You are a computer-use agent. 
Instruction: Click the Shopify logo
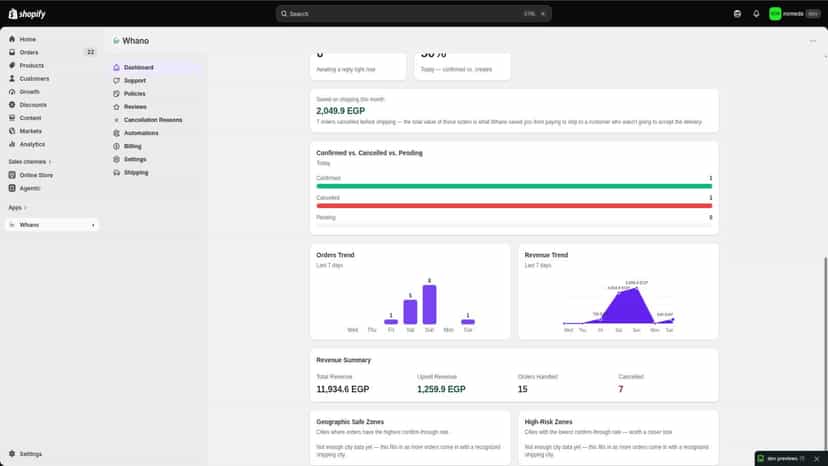[27, 14]
